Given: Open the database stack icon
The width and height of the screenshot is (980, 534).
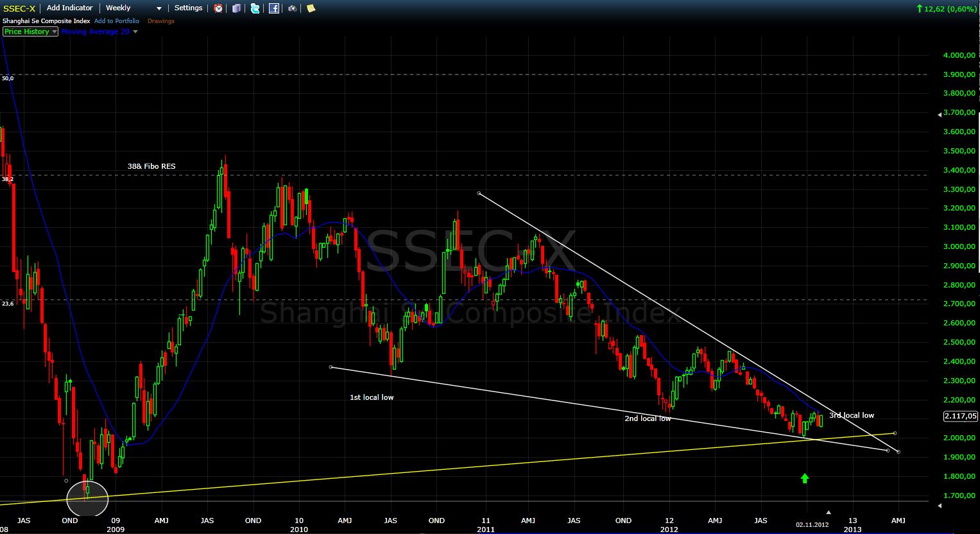Looking at the screenshot, I should click(237, 8).
